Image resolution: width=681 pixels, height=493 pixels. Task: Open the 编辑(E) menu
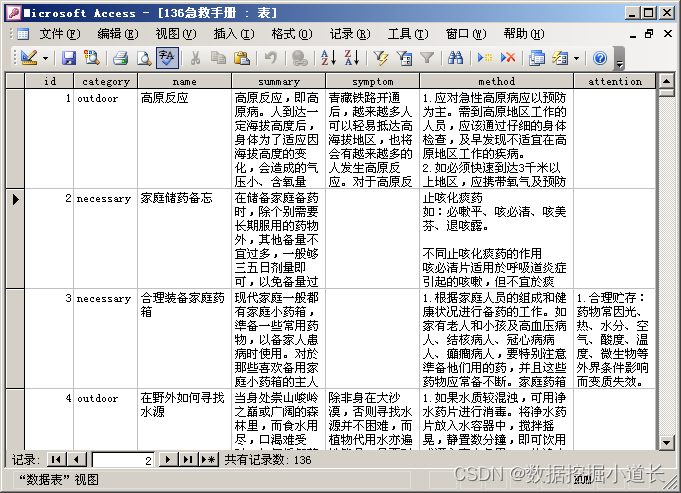[x=118, y=34]
